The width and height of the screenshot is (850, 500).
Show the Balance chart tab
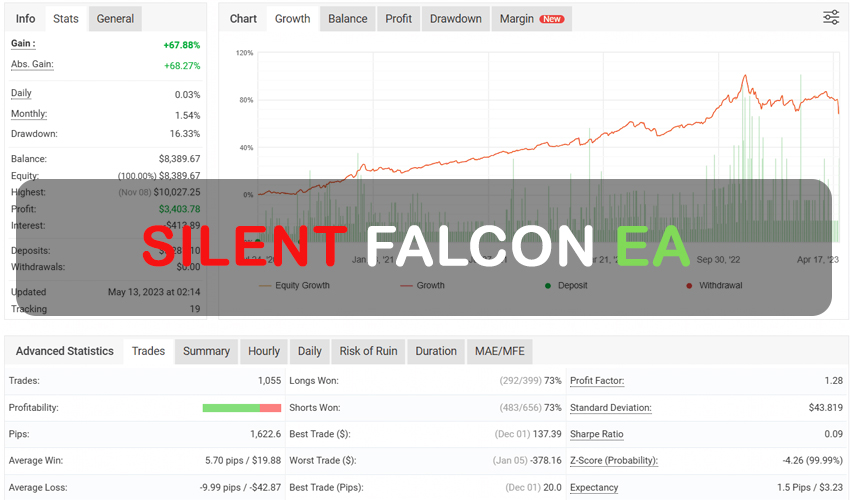[x=347, y=19]
